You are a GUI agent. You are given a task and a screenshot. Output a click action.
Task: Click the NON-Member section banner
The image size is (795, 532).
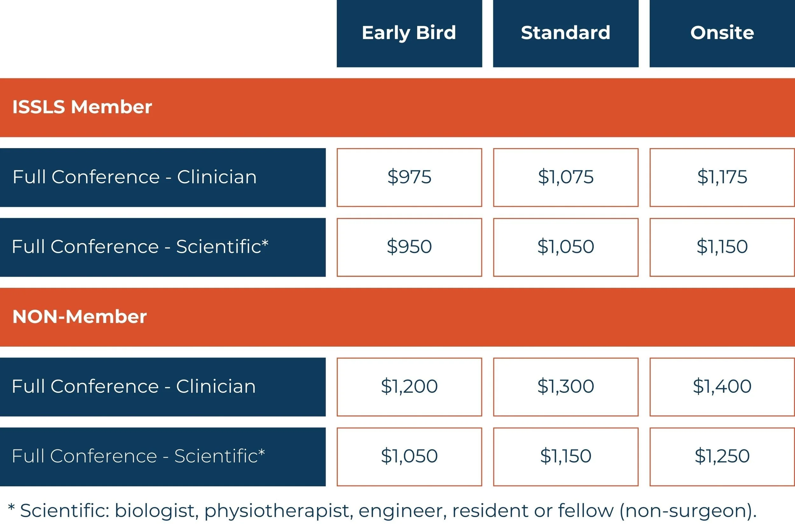click(397, 317)
